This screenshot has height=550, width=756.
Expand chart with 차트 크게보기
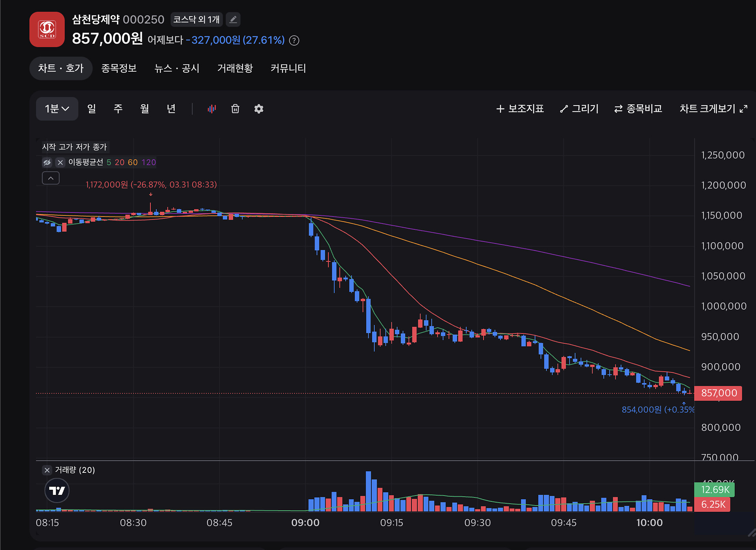(x=713, y=109)
